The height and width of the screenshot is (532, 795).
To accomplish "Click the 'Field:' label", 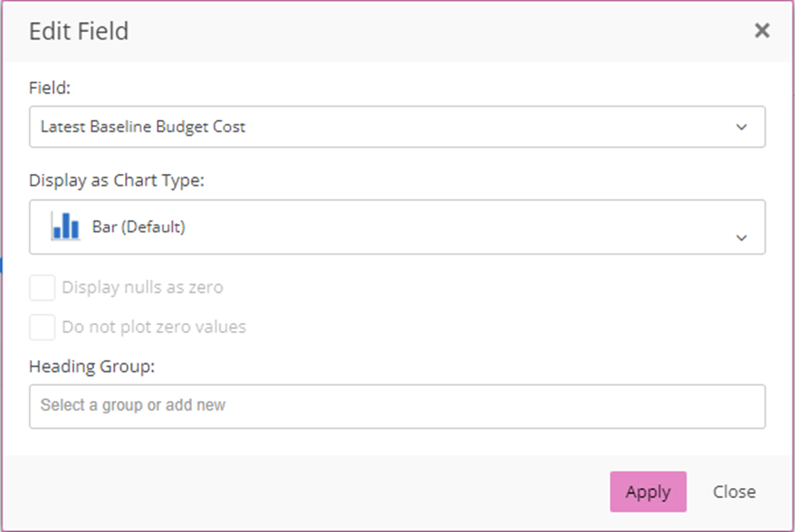I will (51, 87).
